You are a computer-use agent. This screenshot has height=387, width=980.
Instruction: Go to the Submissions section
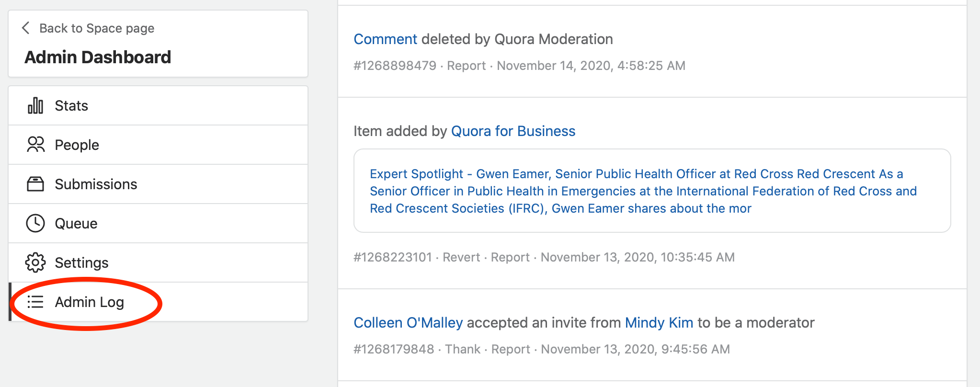(158, 184)
